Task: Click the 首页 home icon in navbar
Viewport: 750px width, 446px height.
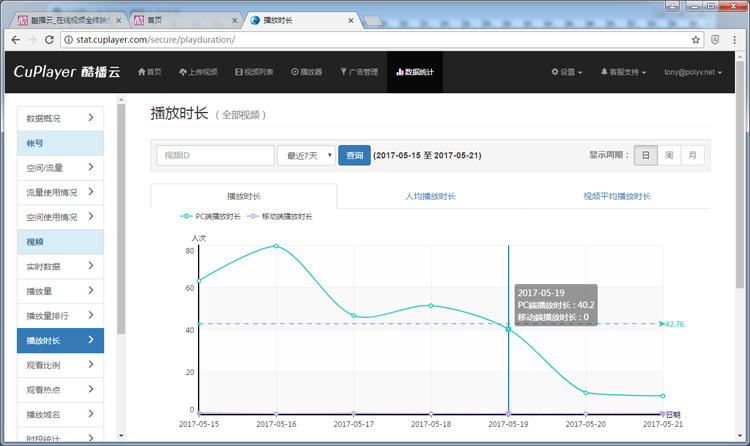Action: [x=141, y=72]
